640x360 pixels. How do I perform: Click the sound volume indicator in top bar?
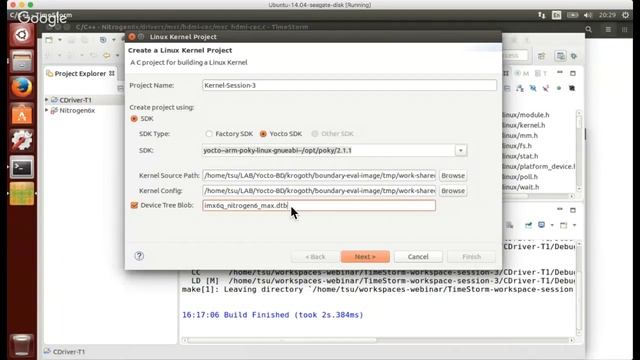588,15
